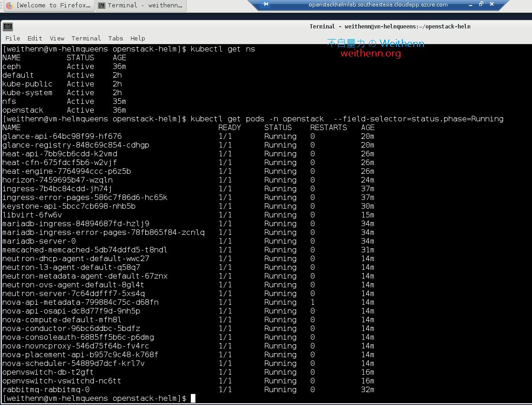Screen dimensions: 532x405
Task: Open the View menu
Action: pyautogui.click(x=57, y=38)
